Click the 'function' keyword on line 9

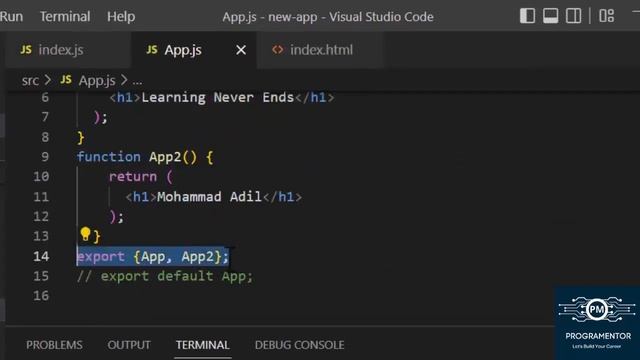click(x=109, y=157)
